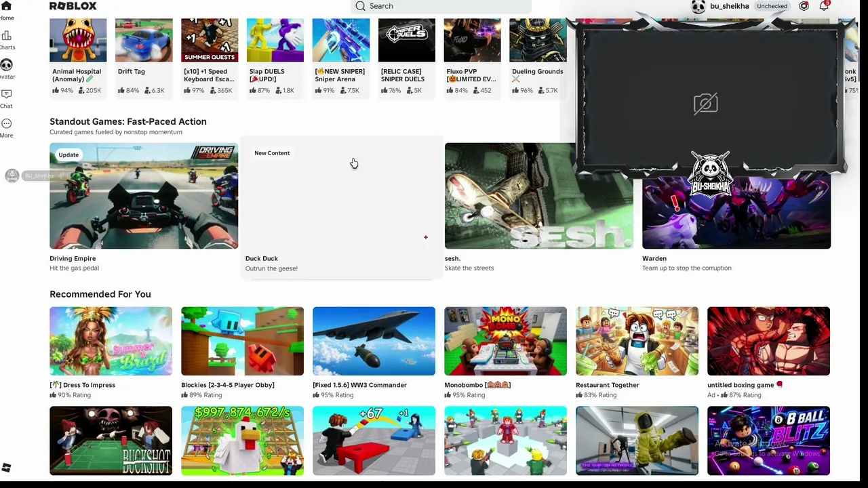
Task: Open the untitled boxing game thumbnail
Action: [768, 341]
